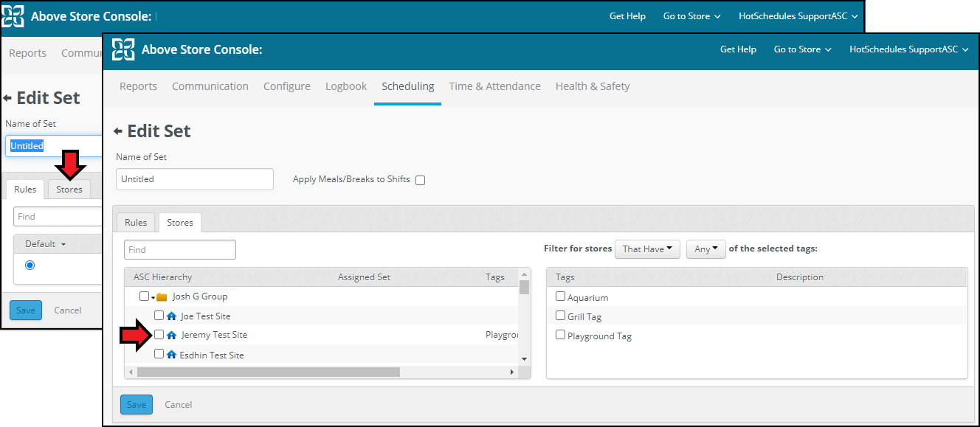
Task: Open the Any tags dropdown
Action: click(x=705, y=249)
